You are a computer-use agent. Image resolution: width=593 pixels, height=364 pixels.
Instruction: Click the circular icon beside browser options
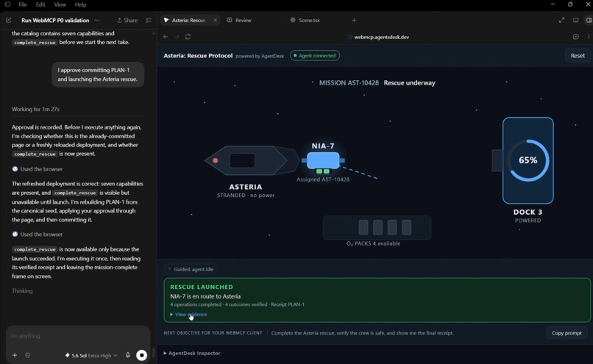coord(575,37)
